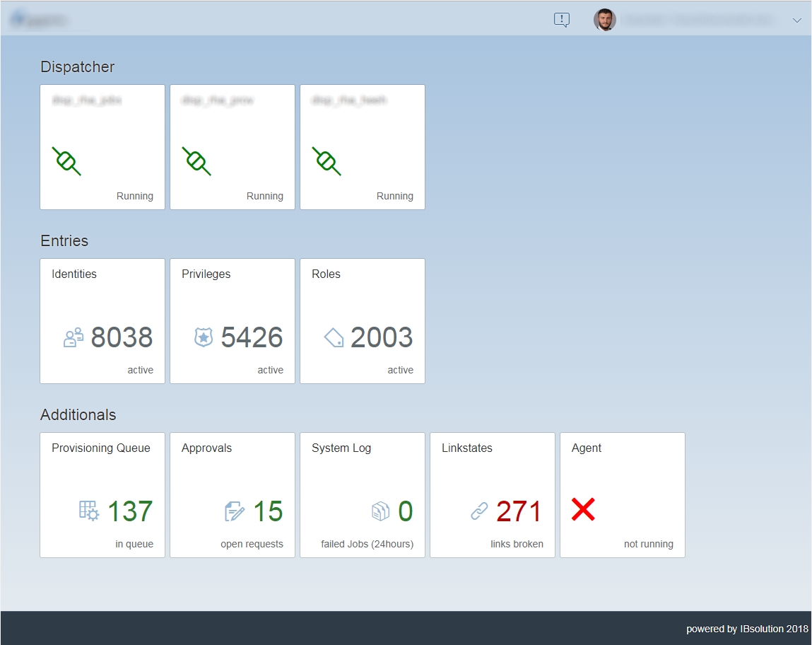
Task: Click the Linkstates chain link icon
Action: (x=480, y=511)
